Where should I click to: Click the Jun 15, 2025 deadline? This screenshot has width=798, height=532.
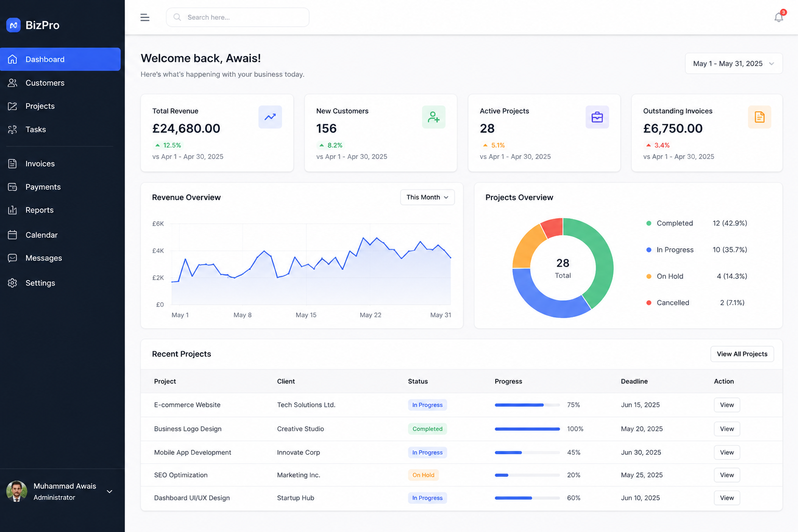tap(640, 405)
